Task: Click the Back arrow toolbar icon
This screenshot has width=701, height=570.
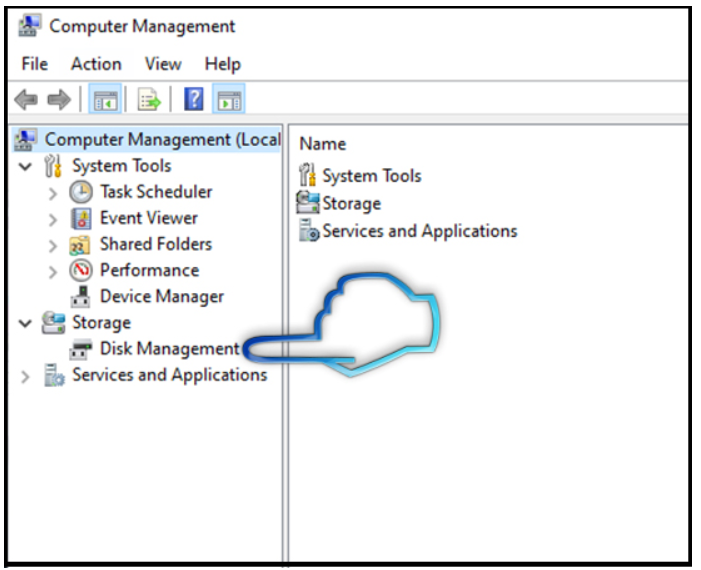Action: coord(26,99)
